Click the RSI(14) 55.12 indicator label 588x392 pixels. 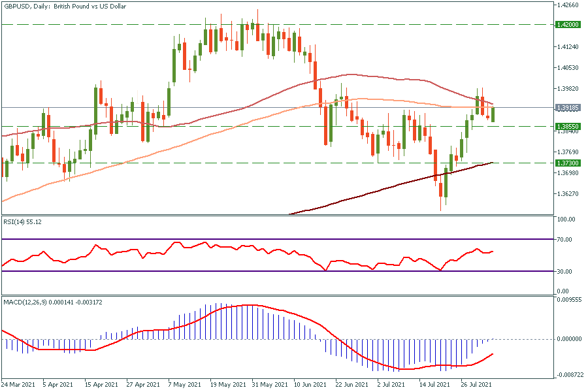click(25, 222)
